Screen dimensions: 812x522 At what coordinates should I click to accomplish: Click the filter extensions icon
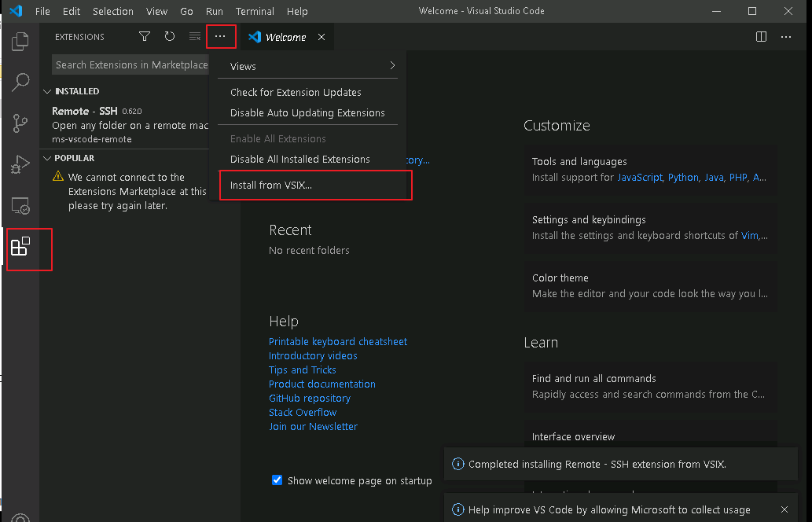[x=145, y=36]
